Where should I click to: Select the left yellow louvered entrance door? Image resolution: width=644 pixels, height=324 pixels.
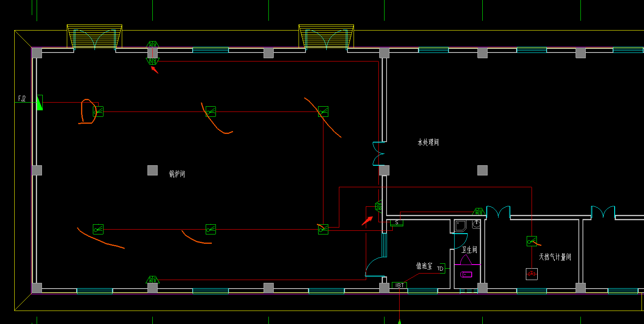tap(95, 37)
